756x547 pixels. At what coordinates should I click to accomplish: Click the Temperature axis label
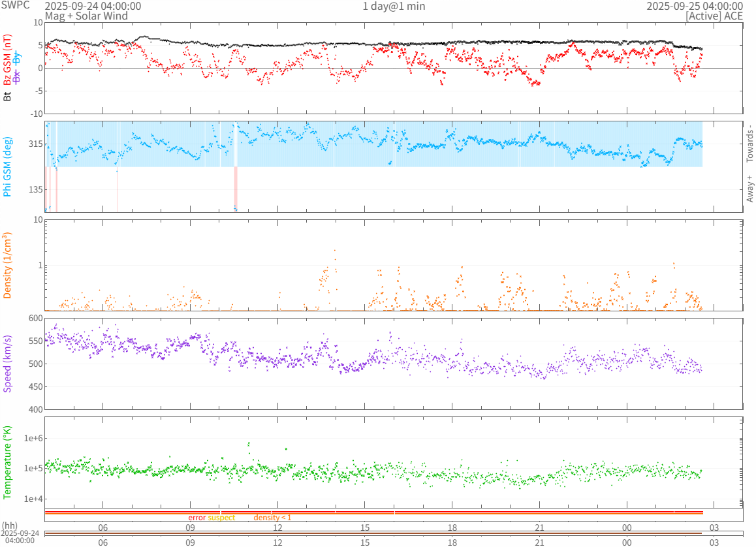(8, 461)
